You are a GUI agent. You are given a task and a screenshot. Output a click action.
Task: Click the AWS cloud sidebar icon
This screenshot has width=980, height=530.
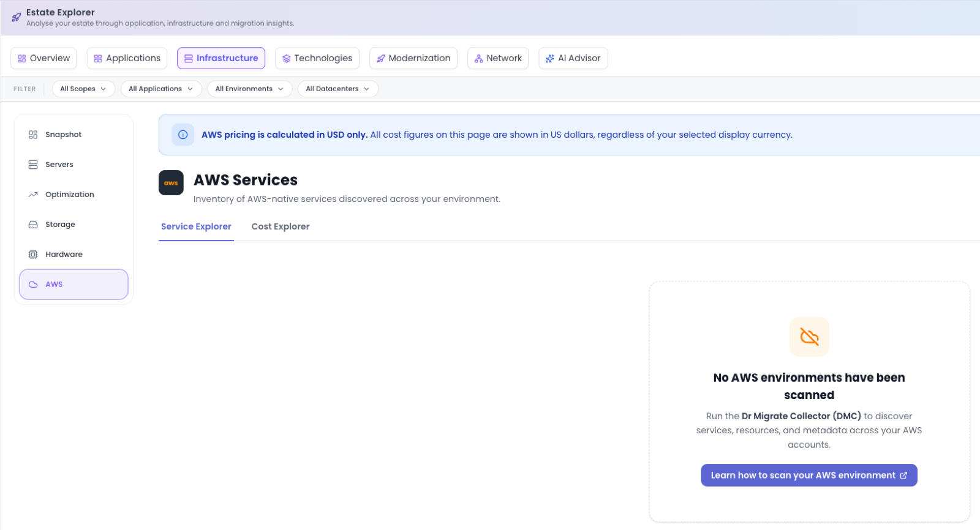click(x=33, y=285)
